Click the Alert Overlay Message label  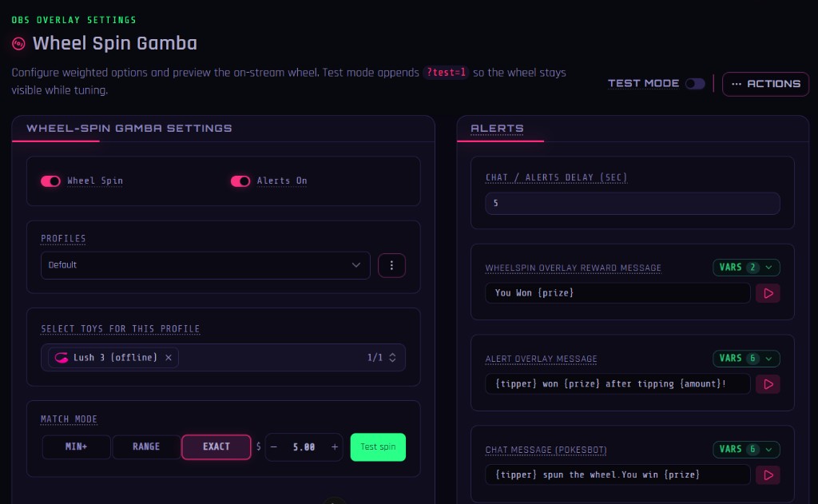pyautogui.click(x=541, y=359)
